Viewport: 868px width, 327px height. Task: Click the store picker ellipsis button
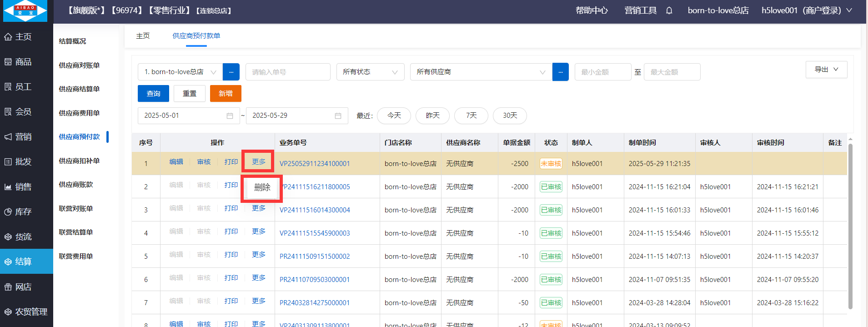click(x=231, y=72)
